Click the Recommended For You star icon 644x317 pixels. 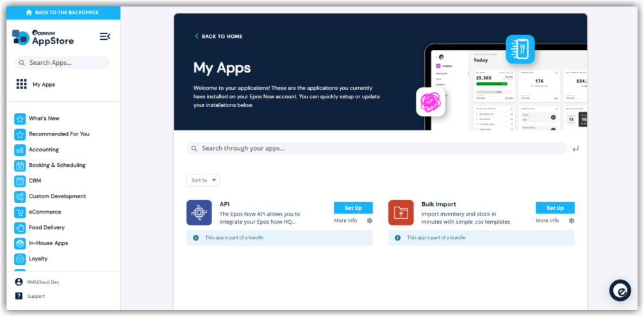pos(20,135)
